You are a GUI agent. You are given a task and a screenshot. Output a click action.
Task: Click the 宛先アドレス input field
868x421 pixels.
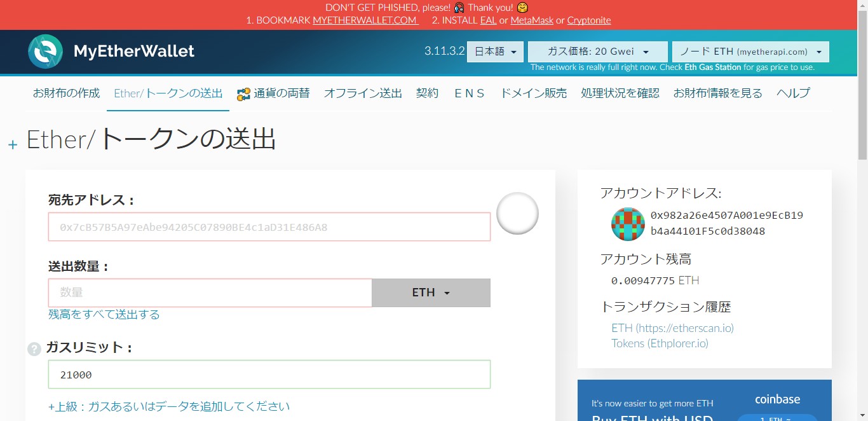pyautogui.click(x=269, y=227)
